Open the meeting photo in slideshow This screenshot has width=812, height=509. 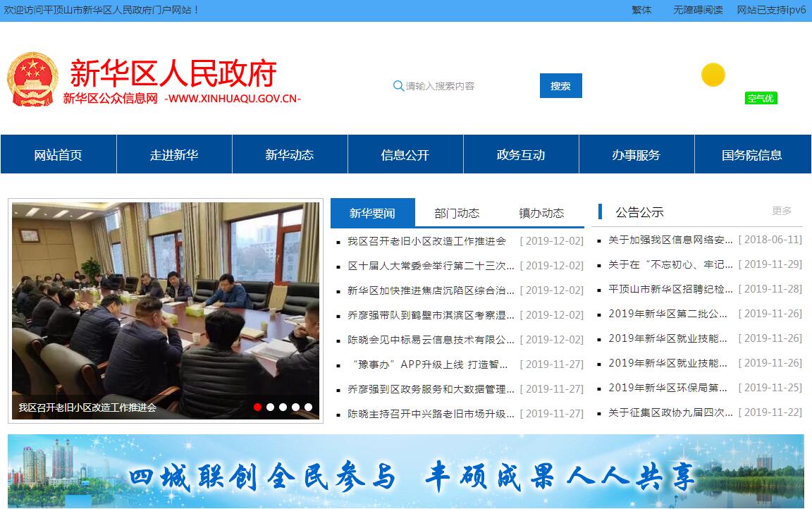tap(166, 303)
